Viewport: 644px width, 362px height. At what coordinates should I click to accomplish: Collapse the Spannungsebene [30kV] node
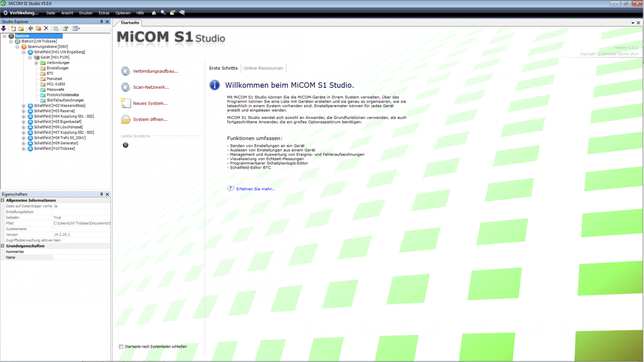(17, 47)
